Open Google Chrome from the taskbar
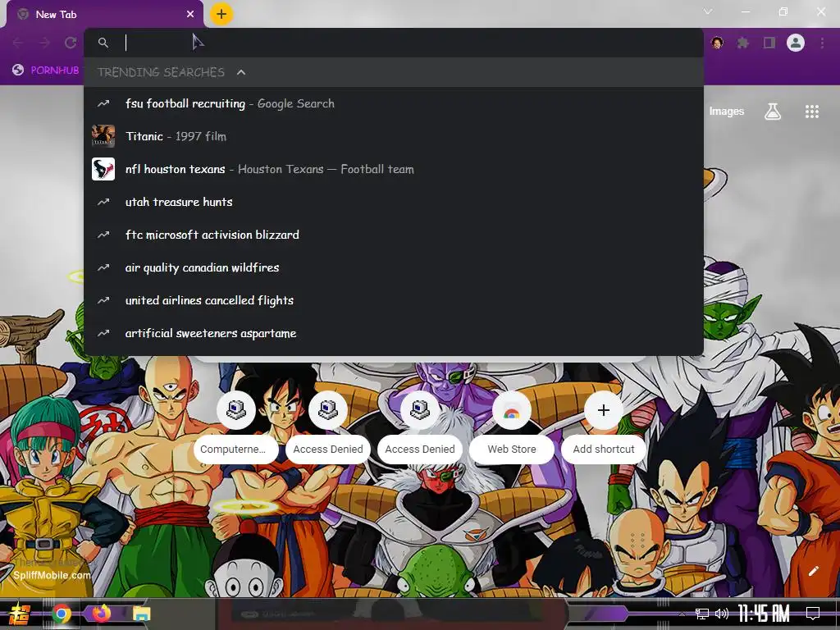The image size is (840, 630). tap(61, 614)
